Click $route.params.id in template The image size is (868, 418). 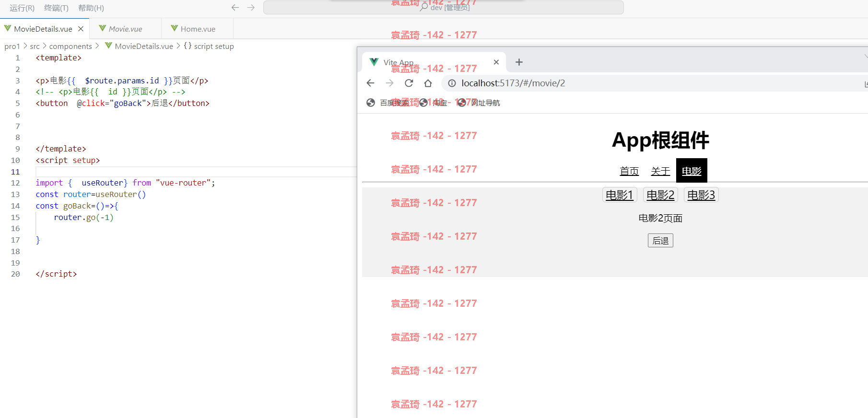122,81
